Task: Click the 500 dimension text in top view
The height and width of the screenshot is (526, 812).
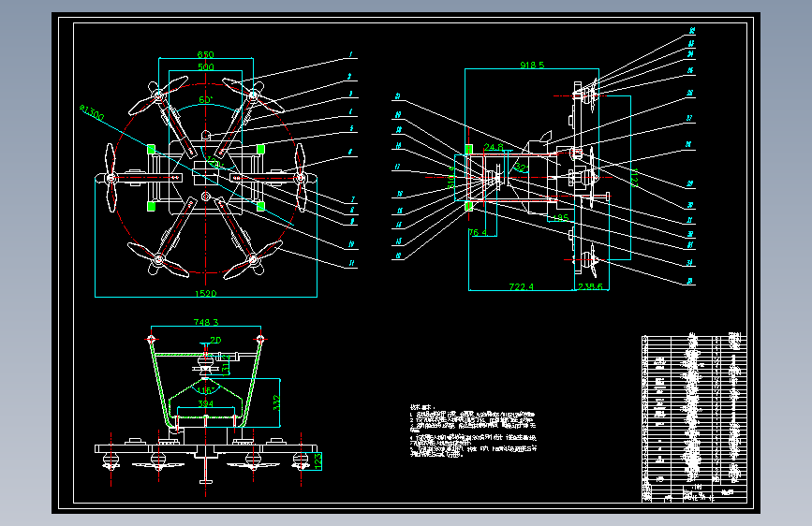Action: point(206,66)
